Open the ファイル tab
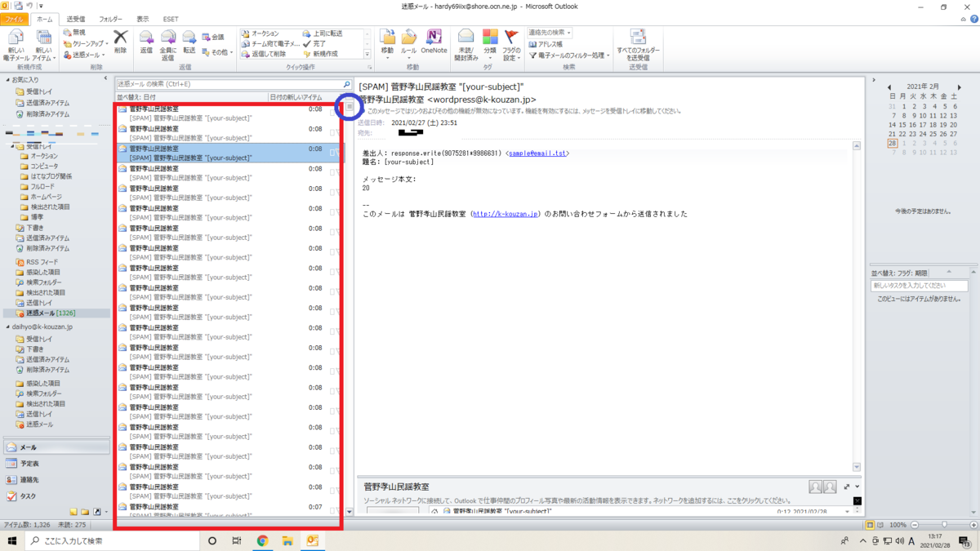The width and height of the screenshot is (980, 551). [14, 19]
